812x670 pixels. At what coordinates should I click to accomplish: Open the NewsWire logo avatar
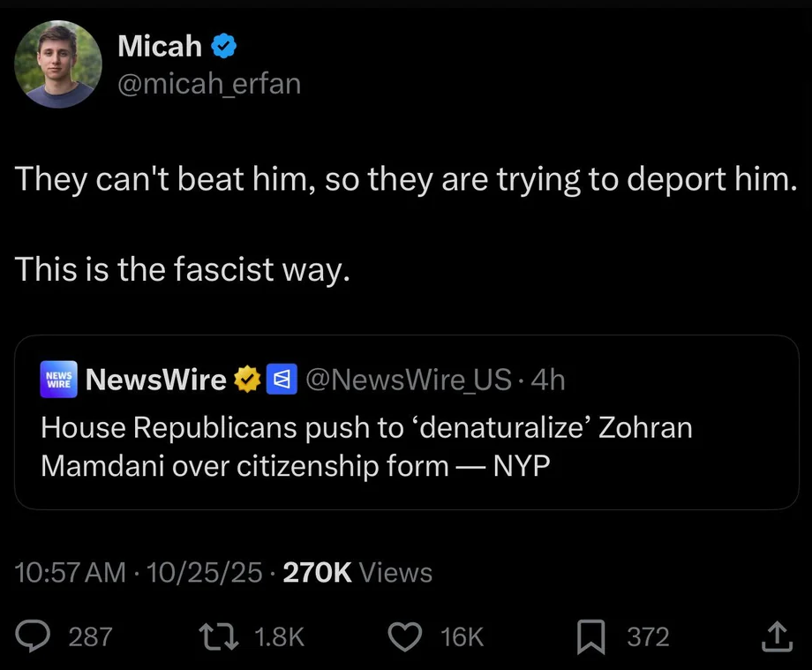[59, 380]
